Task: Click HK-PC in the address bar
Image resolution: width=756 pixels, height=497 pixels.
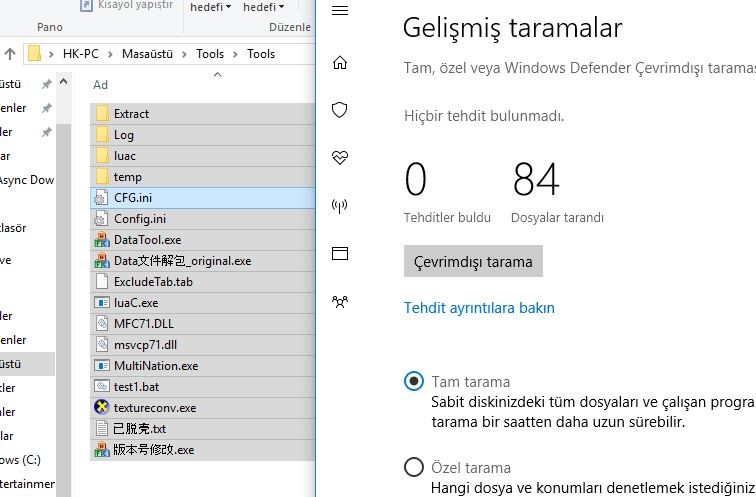Action: point(81,54)
